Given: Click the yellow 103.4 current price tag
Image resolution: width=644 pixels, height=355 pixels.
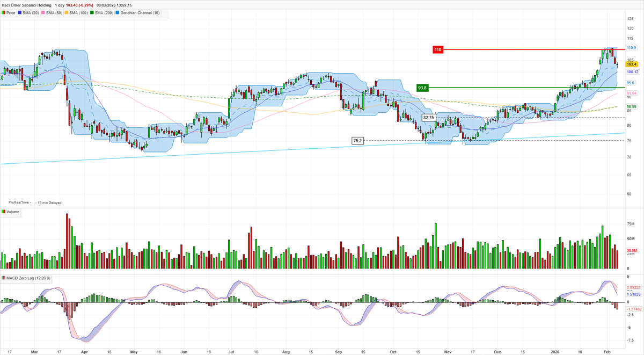Looking at the screenshot, I should 631,64.
